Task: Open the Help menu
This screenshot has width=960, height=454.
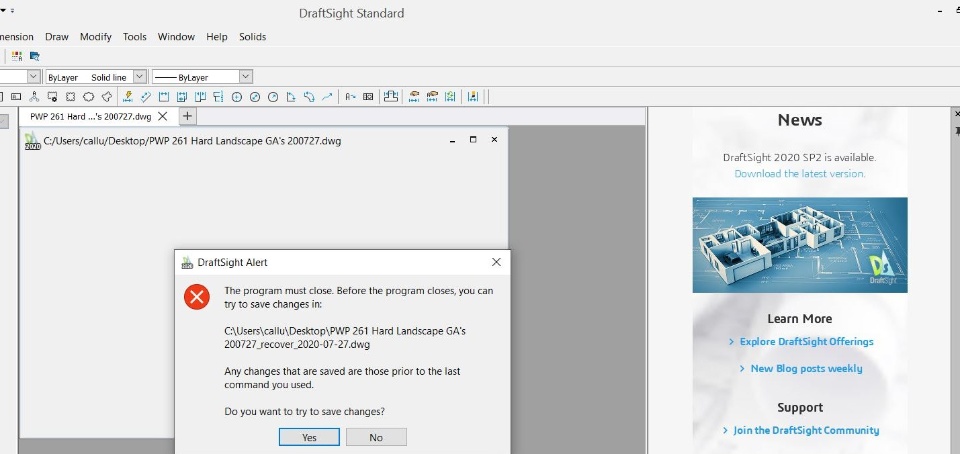Action: (217, 37)
